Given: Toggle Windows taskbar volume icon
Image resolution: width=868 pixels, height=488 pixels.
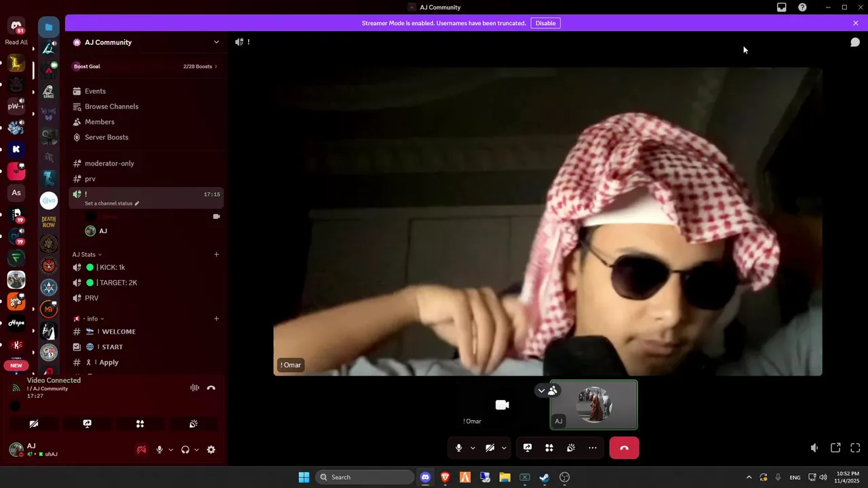Looking at the screenshot, I should click(x=823, y=477).
